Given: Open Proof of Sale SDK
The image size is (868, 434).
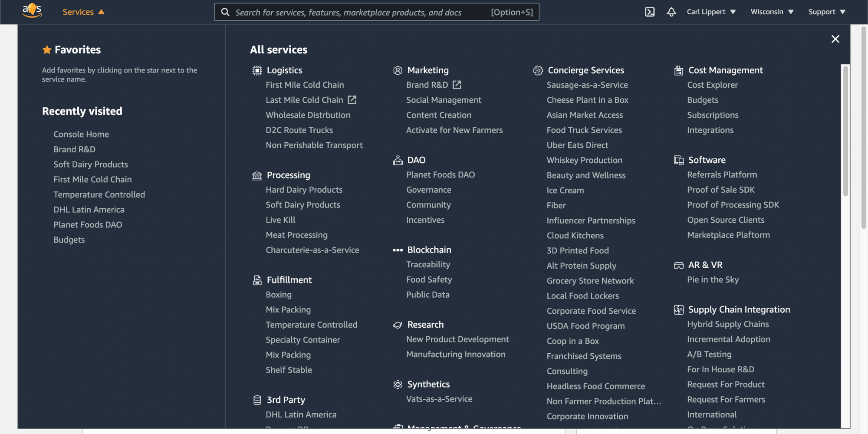Looking at the screenshot, I should click(x=721, y=190).
